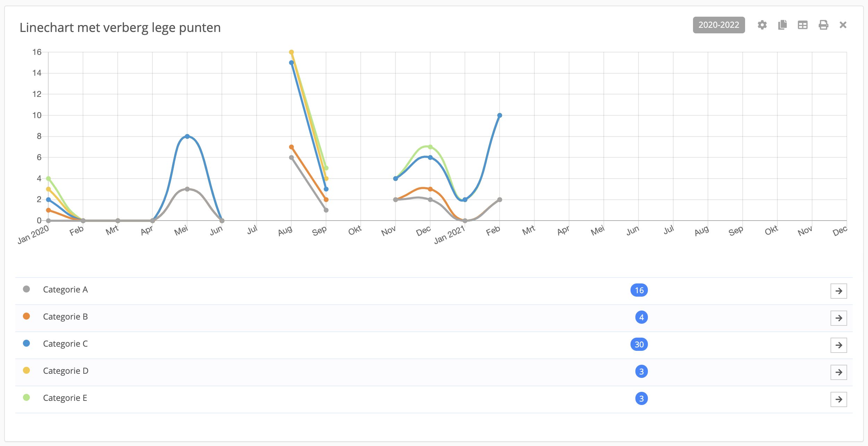The image size is (868, 446).
Task: Click the Categorie D yellow swatch
Action: [26, 370]
